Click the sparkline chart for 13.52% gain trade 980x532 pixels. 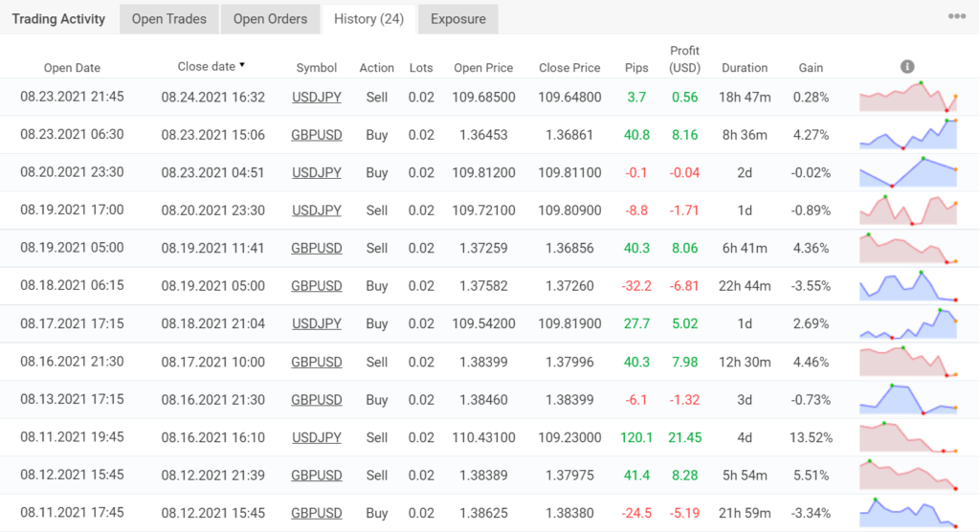[908, 437]
